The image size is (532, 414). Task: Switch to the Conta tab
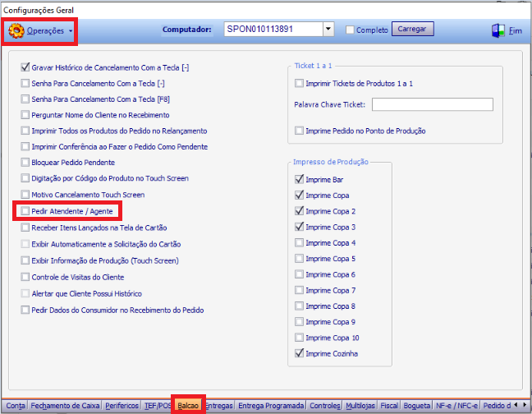[x=16, y=406]
